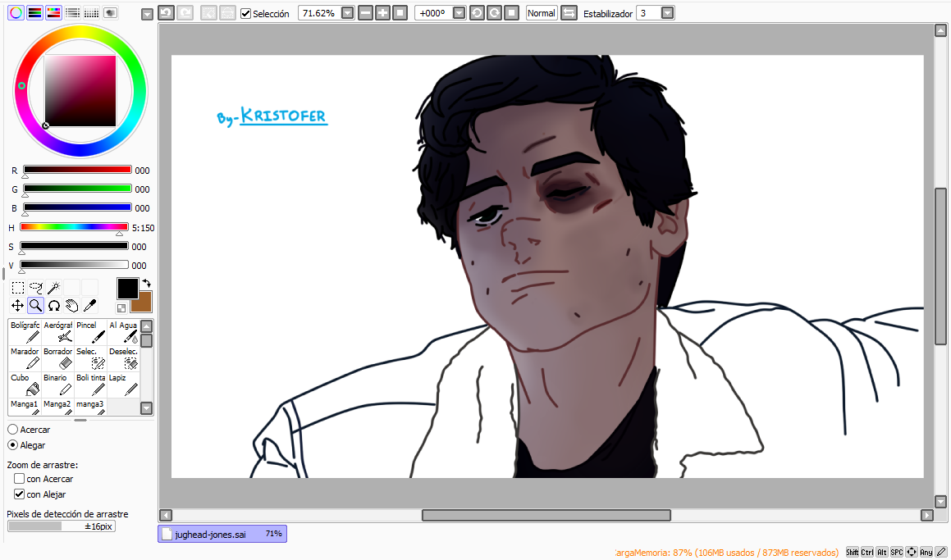This screenshot has width=951, height=560.
Task: Toggle the transparent color button
Action: [121, 308]
